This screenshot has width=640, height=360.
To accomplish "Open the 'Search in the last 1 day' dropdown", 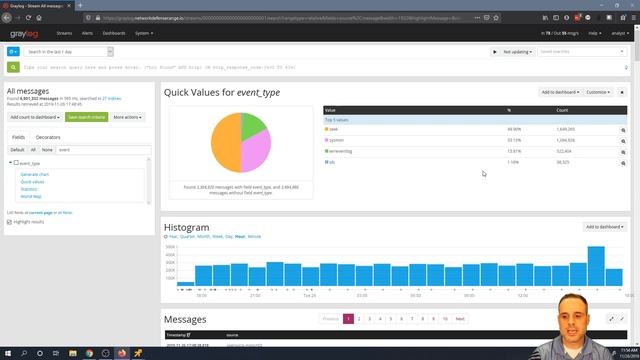I will pos(68,52).
